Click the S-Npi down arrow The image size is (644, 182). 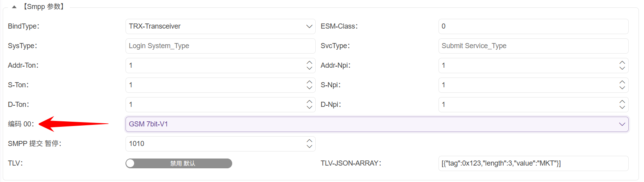coord(622,88)
